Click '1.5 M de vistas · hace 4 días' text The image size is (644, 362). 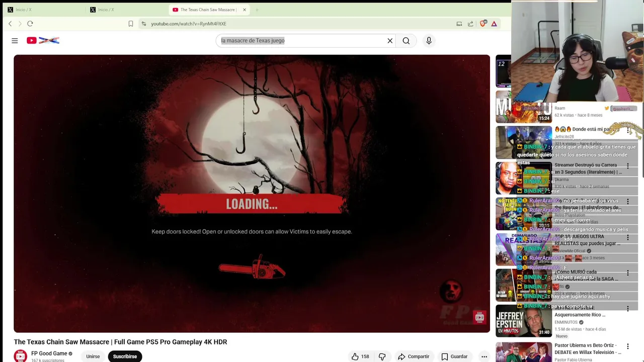coord(580,329)
